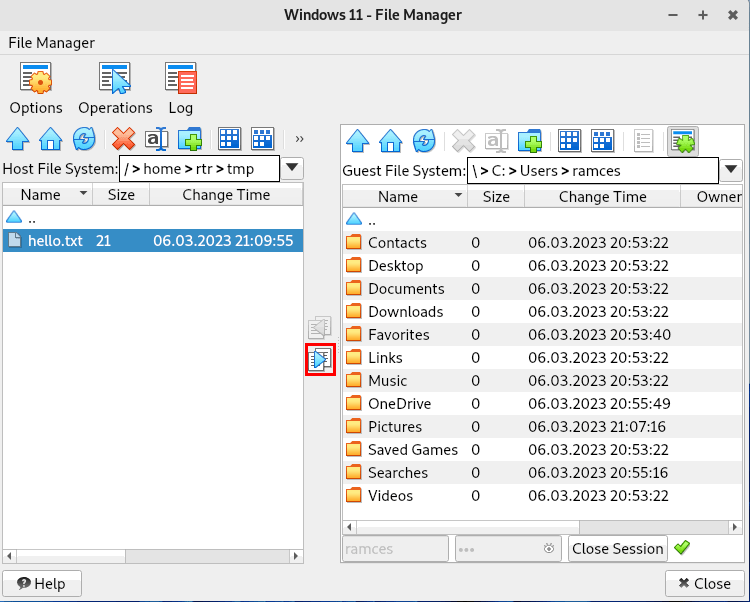Screen dimensions: 750x602
Task: Select the Favorites folder
Action: tap(542, 334)
